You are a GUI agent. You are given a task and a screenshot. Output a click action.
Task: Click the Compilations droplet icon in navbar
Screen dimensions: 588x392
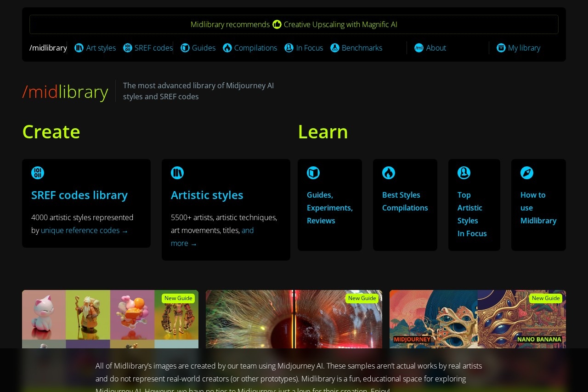click(x=226, y=48)
